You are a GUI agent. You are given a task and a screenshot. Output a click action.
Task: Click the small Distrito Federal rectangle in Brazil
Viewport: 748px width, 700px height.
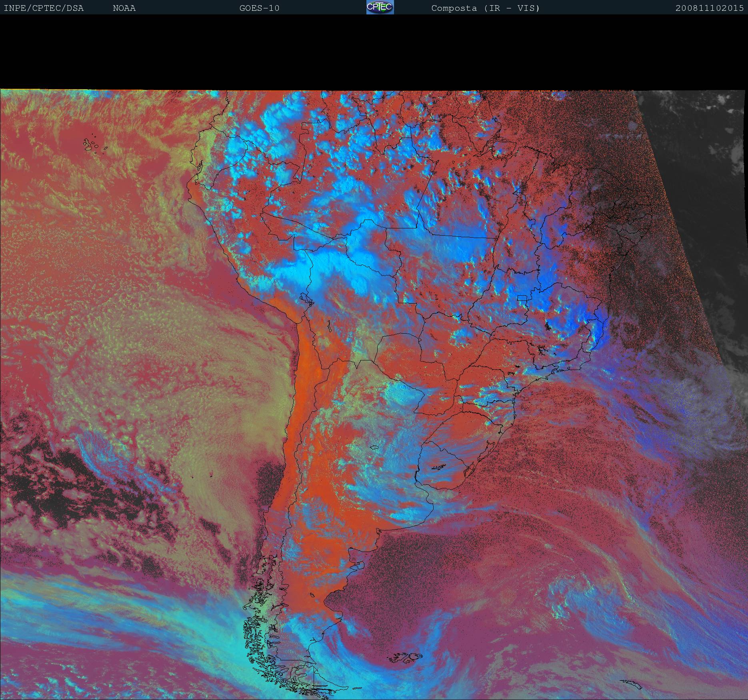click(x=522, y=298)
